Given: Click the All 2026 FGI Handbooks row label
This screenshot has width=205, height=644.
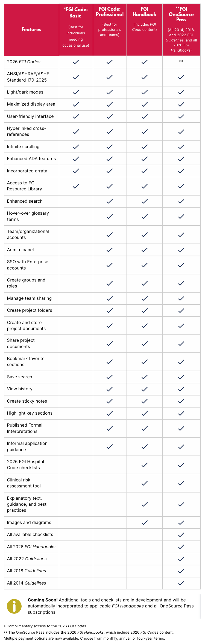Looking at the screenshot, I should coord(31,547).
